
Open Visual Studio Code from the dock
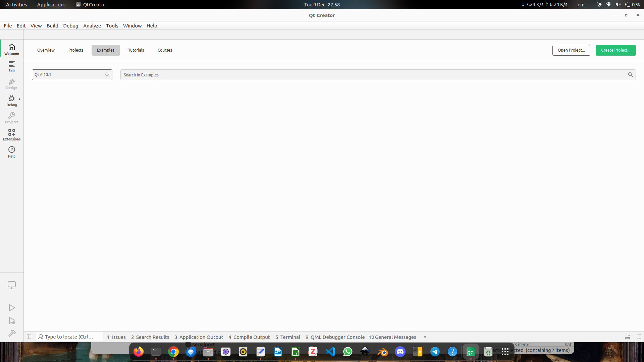pyautogui.click(x=330, y=352)
